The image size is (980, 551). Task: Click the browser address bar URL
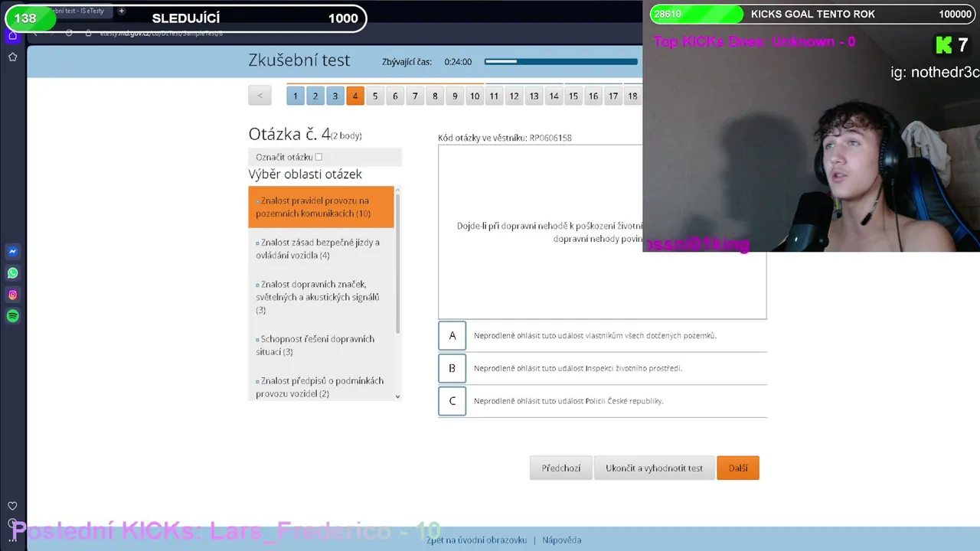pos(162,33)
